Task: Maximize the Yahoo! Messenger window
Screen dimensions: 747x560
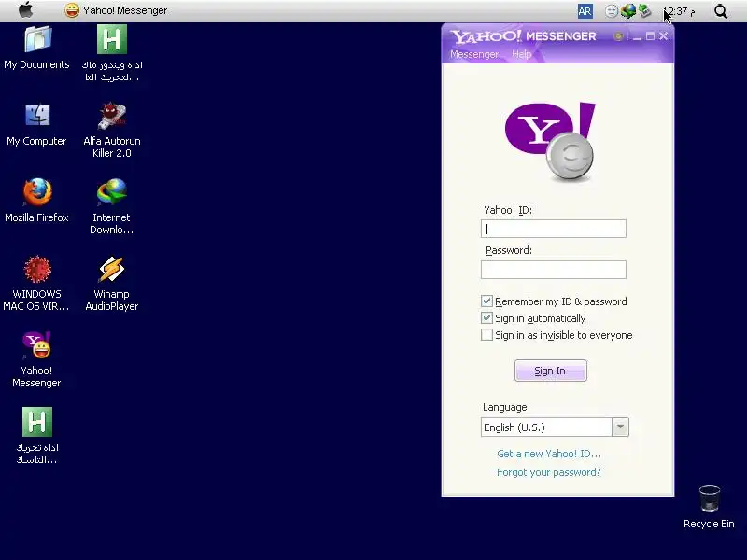Action: (x=650, y=36)
